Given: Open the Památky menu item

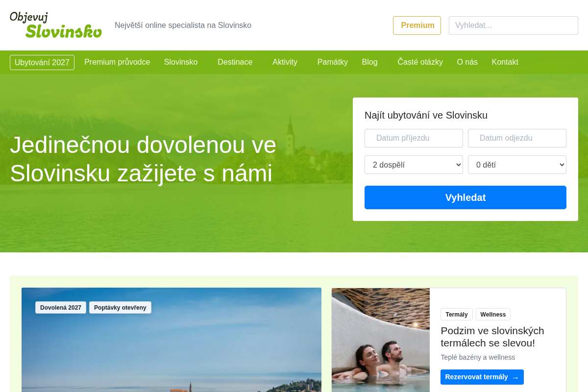Looking at the screenshot, I should (333, 62).
